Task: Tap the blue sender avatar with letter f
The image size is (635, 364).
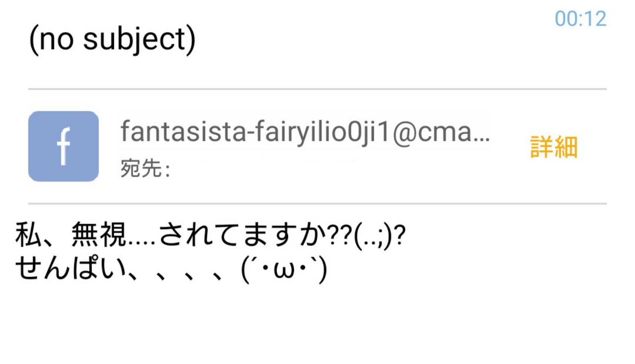Action: point(64,146)
